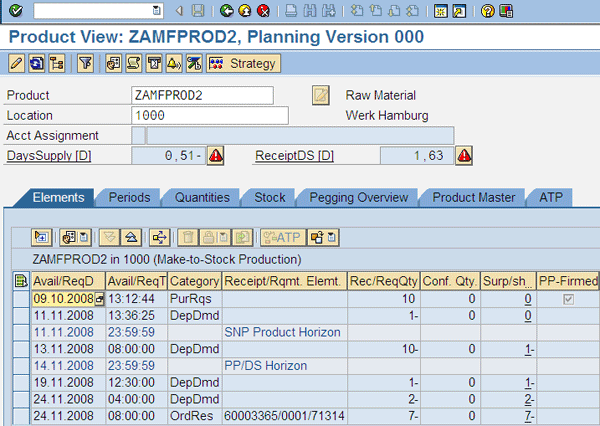
Task: Open Help with the question mark icon
Action: coord(487,11)
